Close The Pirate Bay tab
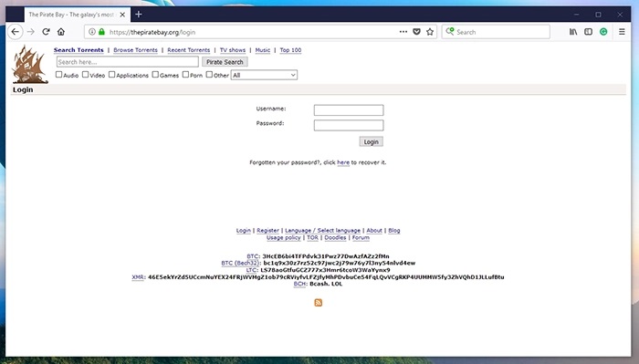Image resolution: width=639 pixels, height=364 pixels. point(122,15)
